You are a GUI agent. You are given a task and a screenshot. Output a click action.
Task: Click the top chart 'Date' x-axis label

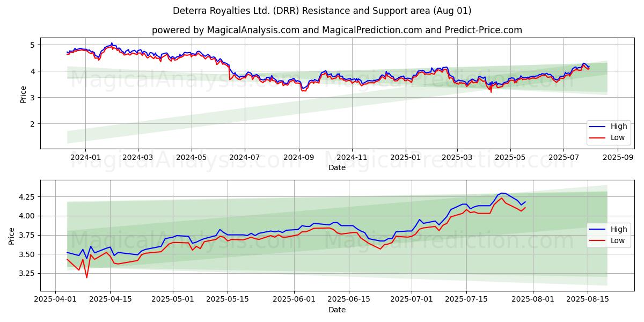(x=337, y=168)
